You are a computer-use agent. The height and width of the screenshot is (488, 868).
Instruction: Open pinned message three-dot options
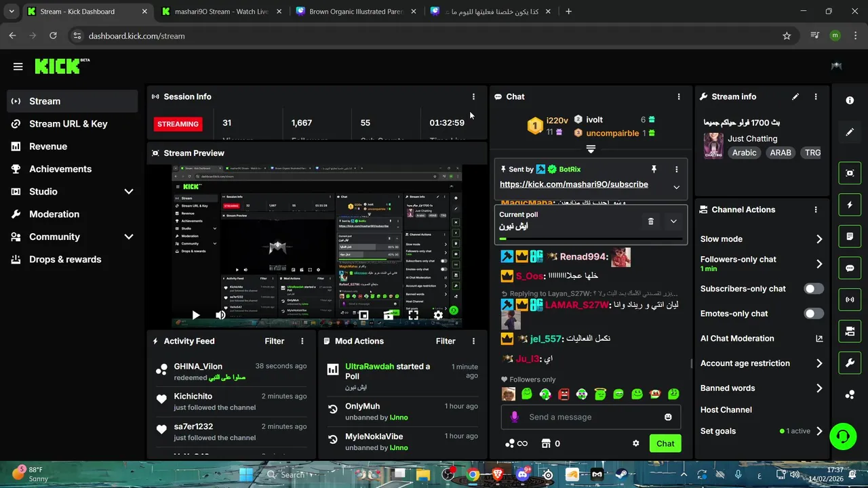coord(676,169)
